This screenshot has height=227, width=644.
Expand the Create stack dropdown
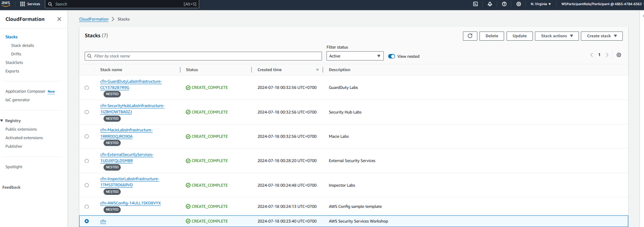[602, 36]
